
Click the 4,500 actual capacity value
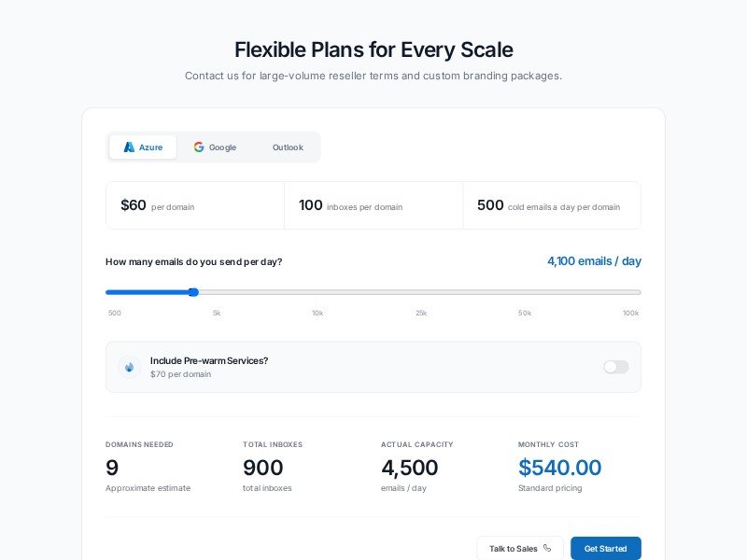409,468
